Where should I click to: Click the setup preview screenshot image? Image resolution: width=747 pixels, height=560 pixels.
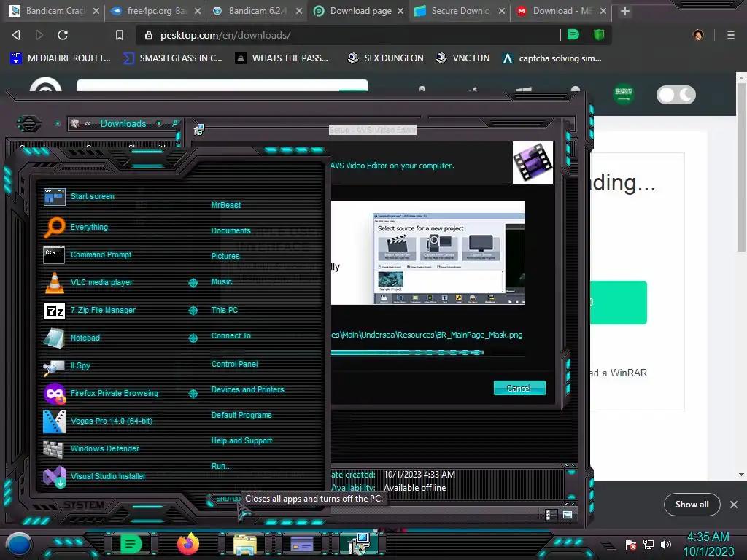[427, 252]
